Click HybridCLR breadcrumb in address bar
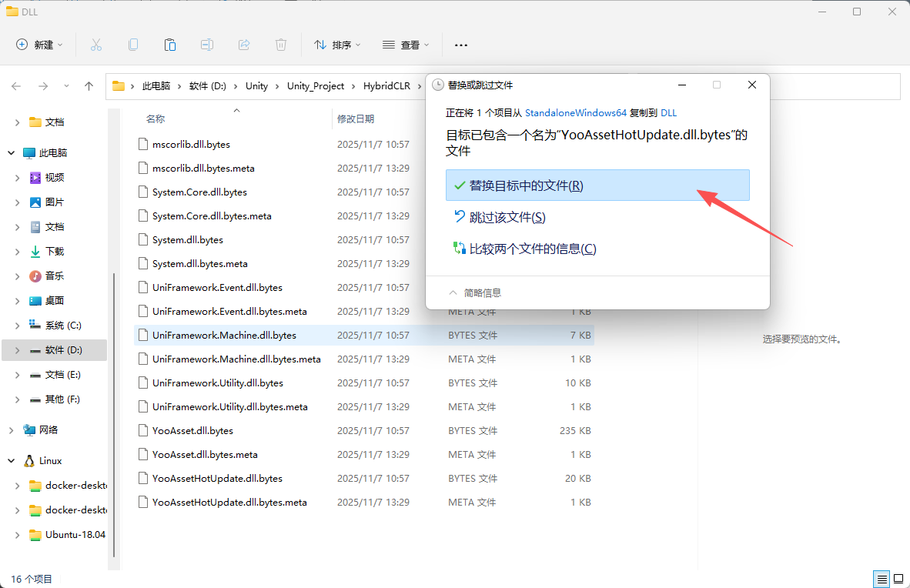Screen dimensions: 910x588 (386, 86)
